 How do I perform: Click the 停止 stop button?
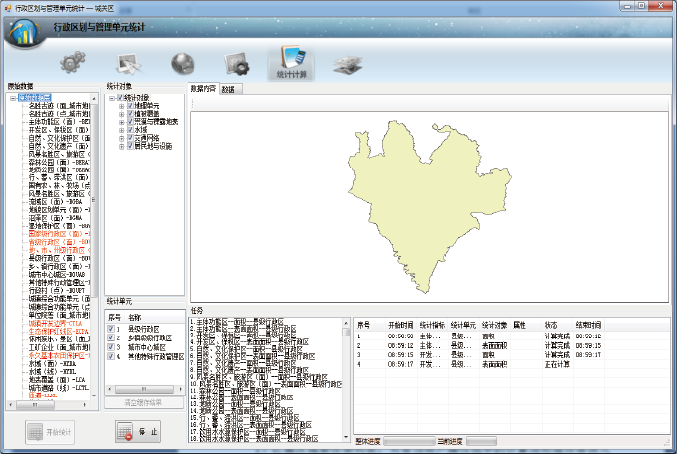(137, 432)
